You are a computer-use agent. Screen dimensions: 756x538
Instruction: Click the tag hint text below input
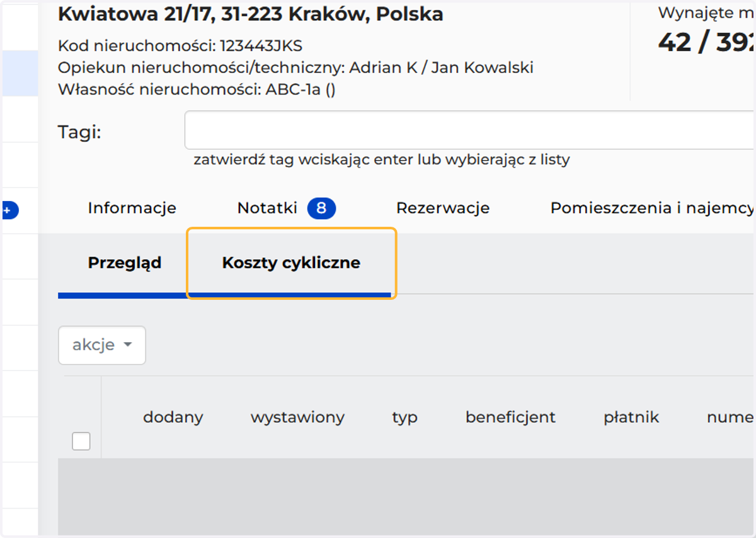click(x=382, y=160)
